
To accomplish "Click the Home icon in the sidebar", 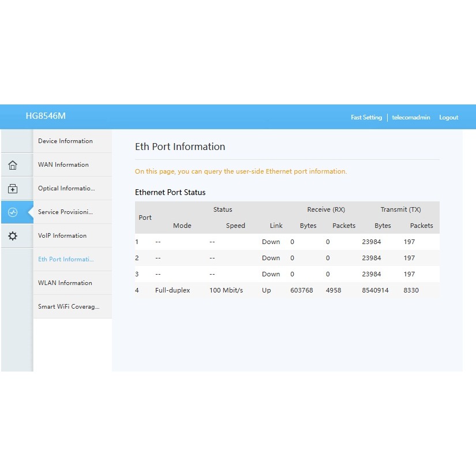I will [x=13, y=165].
